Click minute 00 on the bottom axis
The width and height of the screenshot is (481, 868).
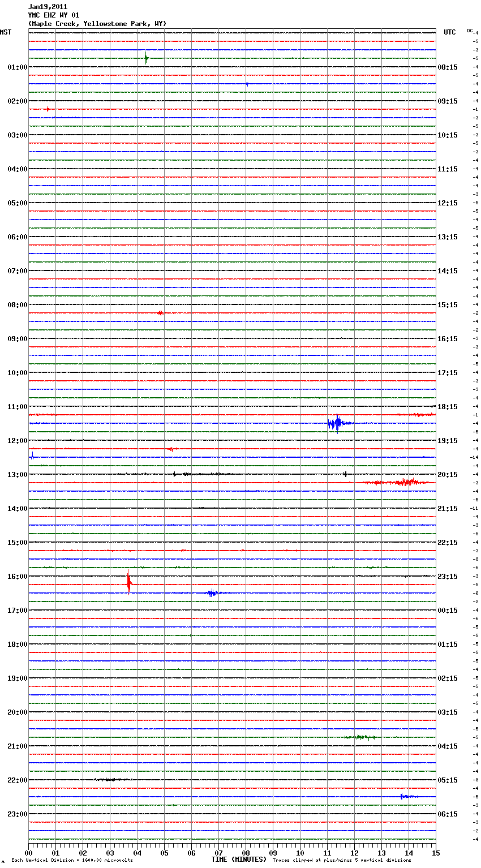click(x=28, y=853)
